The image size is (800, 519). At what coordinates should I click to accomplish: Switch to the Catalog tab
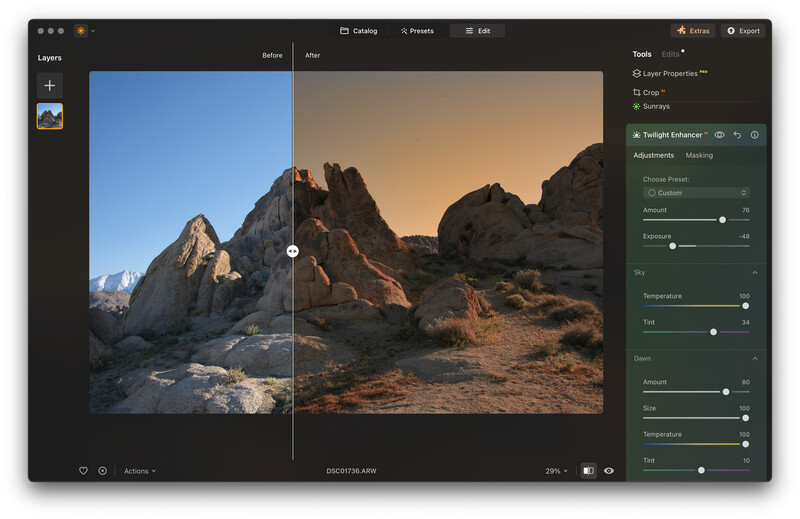pos(359,31)
